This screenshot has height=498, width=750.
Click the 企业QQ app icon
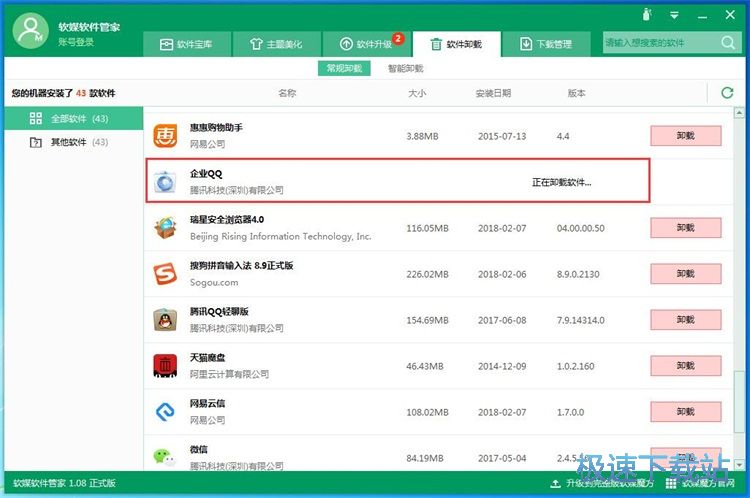point(165,182)
